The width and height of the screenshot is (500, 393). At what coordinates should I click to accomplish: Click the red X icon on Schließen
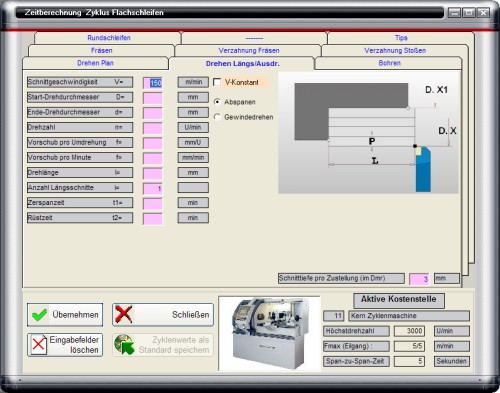click(x=123, y=314)
